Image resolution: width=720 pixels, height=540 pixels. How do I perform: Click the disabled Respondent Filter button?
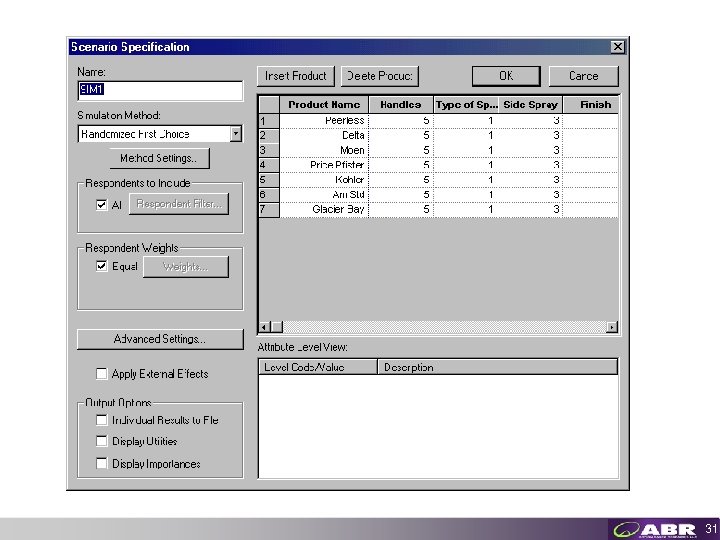coord(179,204)
